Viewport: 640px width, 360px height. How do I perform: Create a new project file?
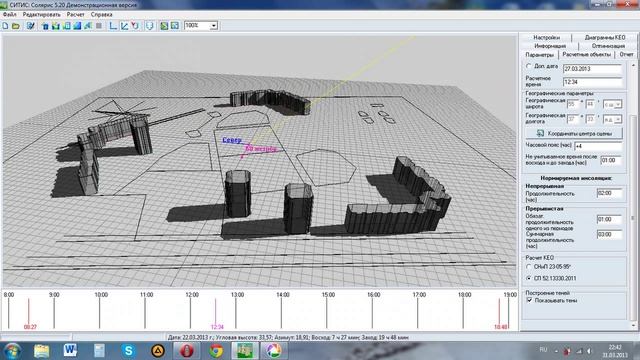point(5,26)
